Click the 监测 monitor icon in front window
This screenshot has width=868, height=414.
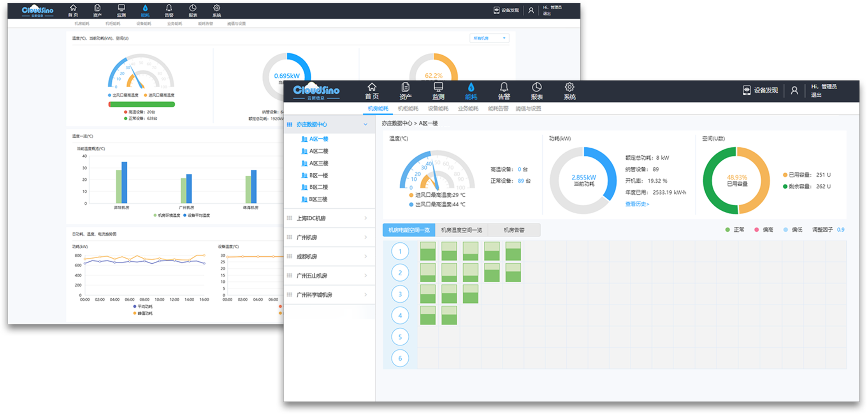click(x=438, y=87)
